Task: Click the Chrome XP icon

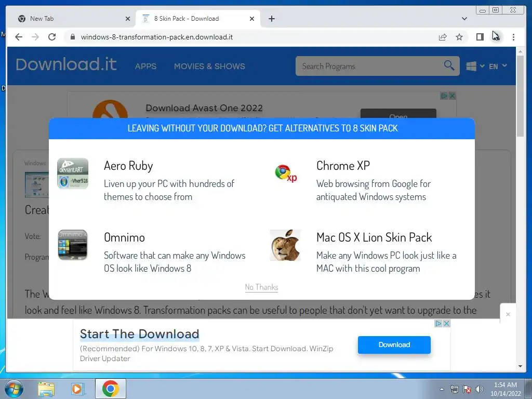Action: pos(286,174)
